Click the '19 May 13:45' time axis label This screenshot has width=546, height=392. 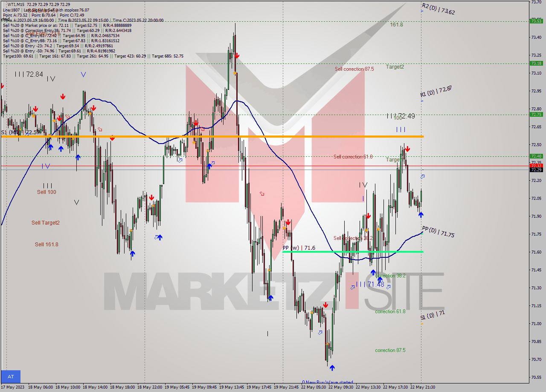point(231,387)
